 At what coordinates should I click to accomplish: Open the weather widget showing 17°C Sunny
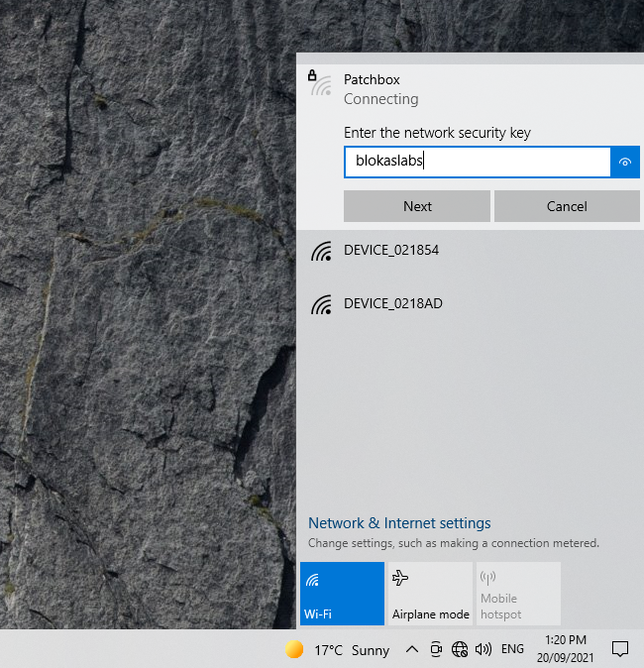[x=337, y=650]
